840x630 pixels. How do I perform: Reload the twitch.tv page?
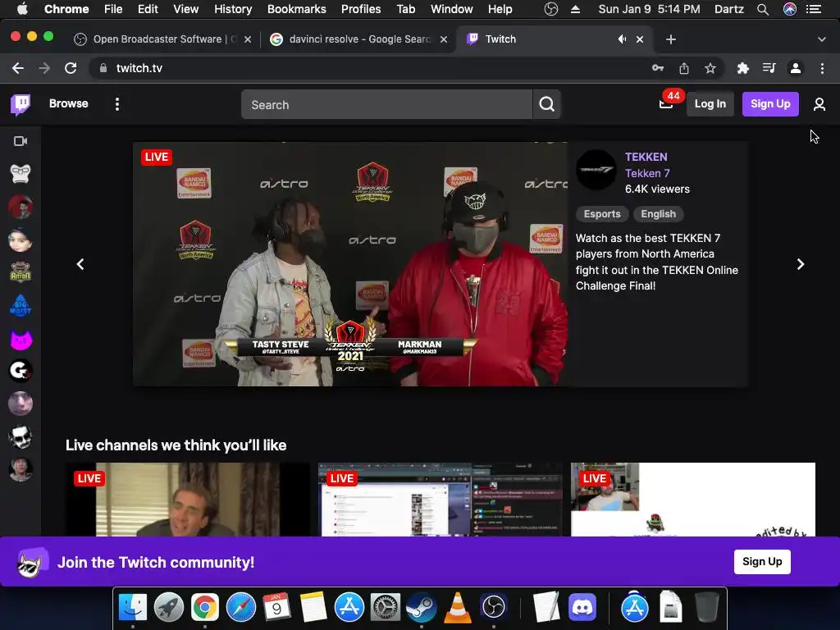coord(71,68)
